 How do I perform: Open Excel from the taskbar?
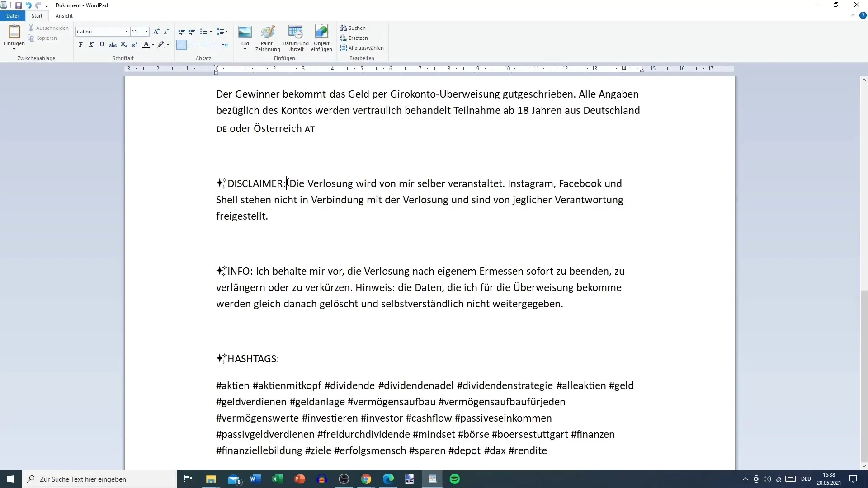277,479
